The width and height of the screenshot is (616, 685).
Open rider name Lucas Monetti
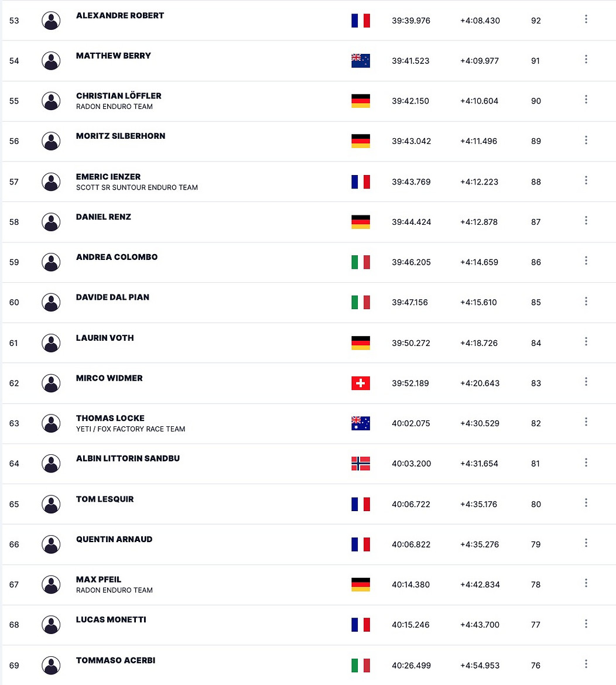(111, 619)
